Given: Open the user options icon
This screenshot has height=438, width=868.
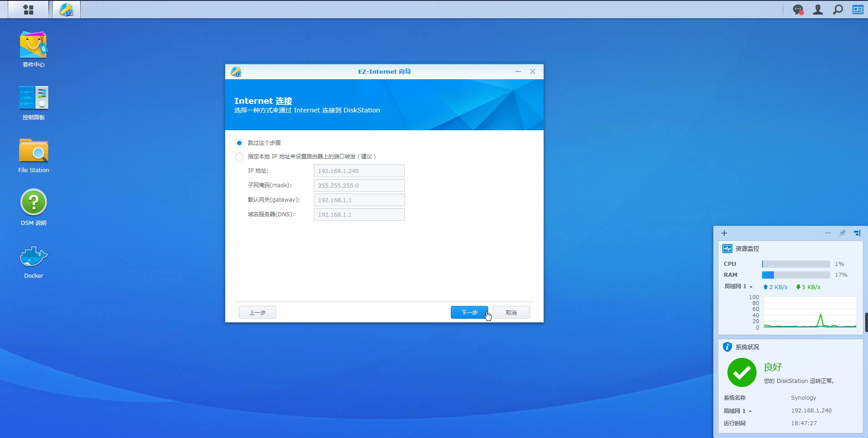Looking at the screenshot, I should 818,10.
